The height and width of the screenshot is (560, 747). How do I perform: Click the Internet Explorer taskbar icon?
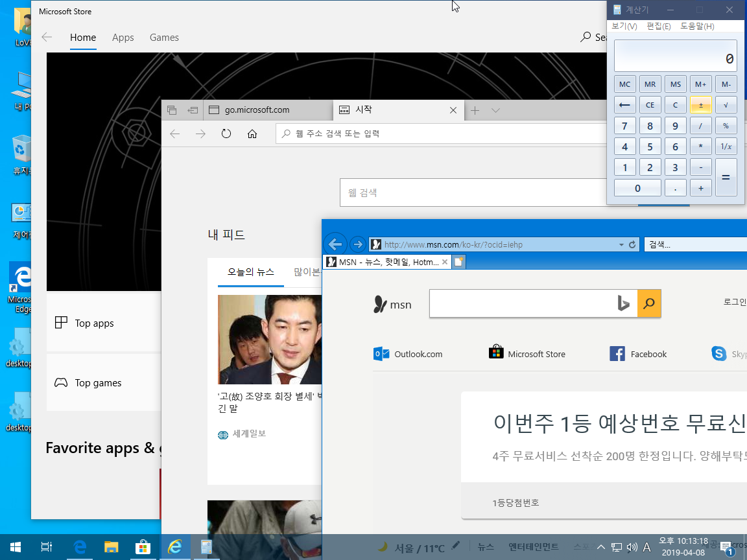pyautogui.click(x=175, y=547)
